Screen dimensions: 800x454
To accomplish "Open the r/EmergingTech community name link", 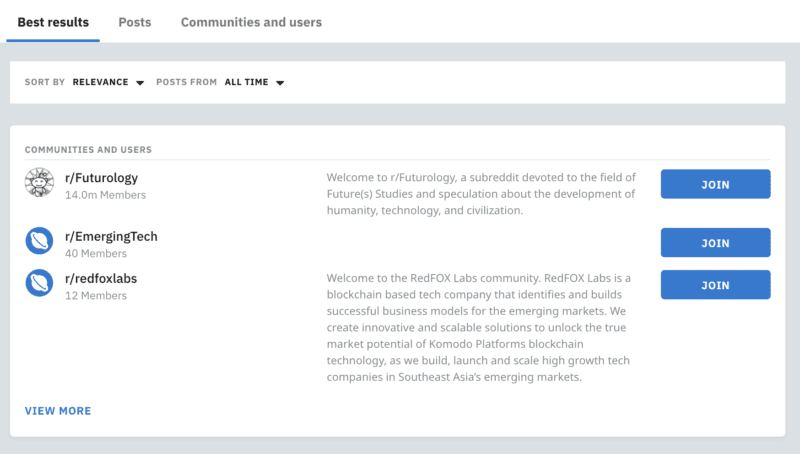I will point(111,236).
